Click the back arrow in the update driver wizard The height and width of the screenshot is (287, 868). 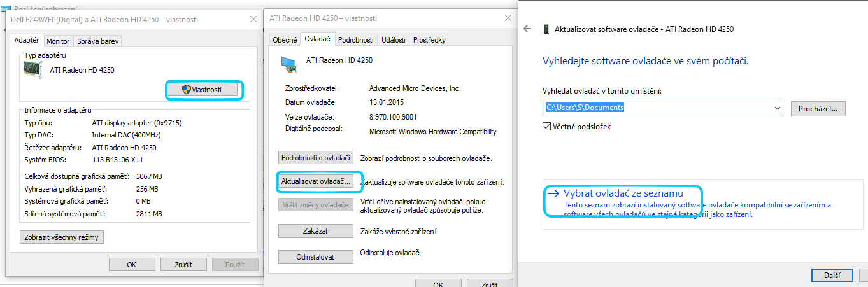tap(527, 29)
